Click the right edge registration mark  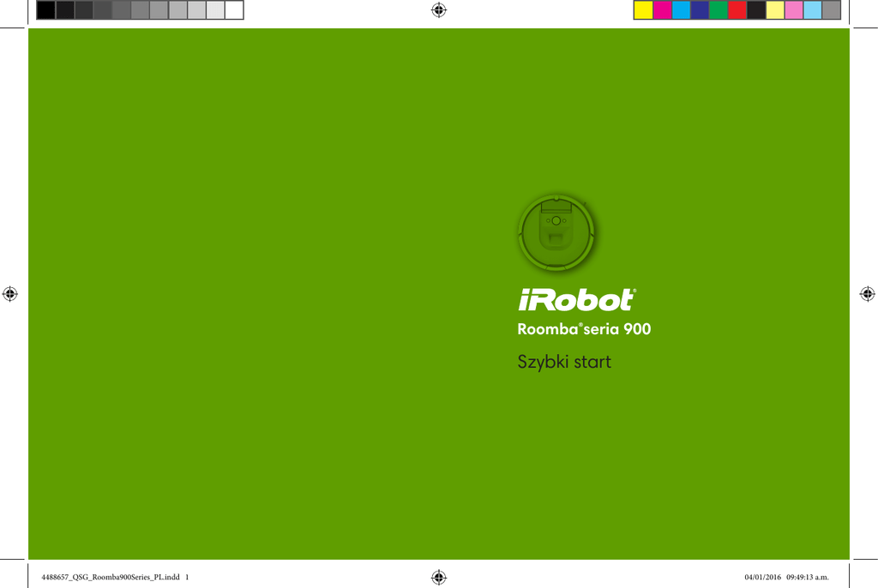867,293
